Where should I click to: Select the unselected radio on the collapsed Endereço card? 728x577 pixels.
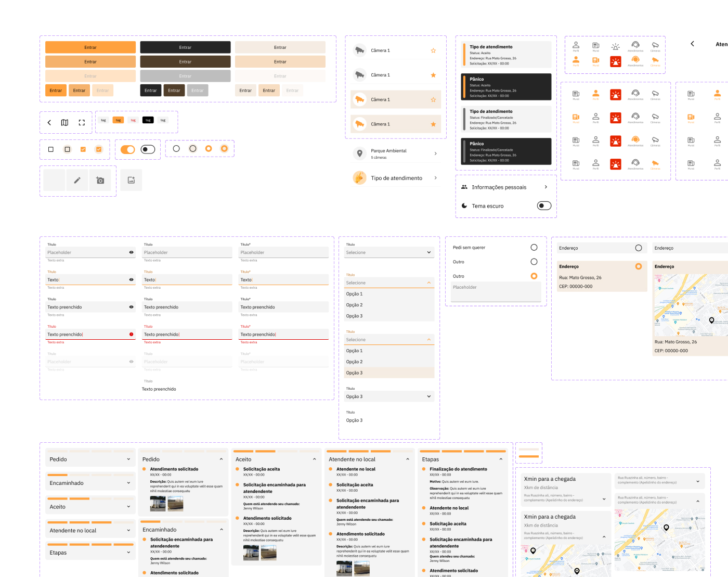coord(639,248)
